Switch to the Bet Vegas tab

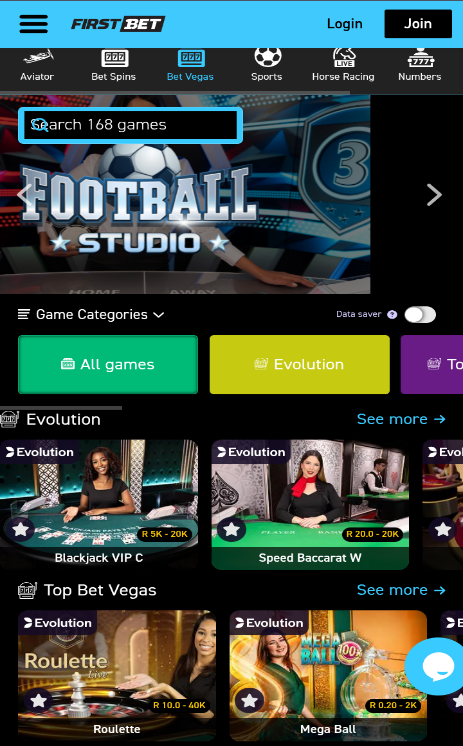190,65
